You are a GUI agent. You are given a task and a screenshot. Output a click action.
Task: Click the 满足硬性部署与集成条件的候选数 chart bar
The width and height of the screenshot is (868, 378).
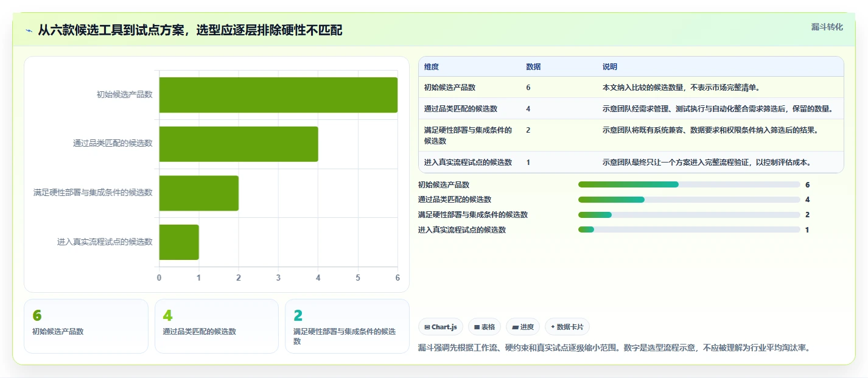(x=199, y=193)
